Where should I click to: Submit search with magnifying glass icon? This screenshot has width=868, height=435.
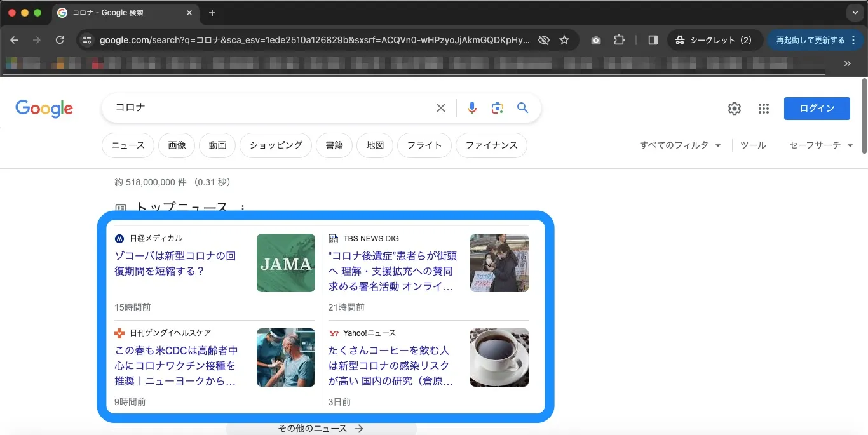[x=522, y=108]
